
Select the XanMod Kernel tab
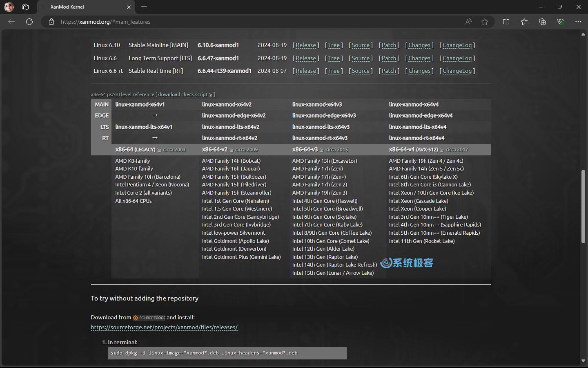point(87,7)
